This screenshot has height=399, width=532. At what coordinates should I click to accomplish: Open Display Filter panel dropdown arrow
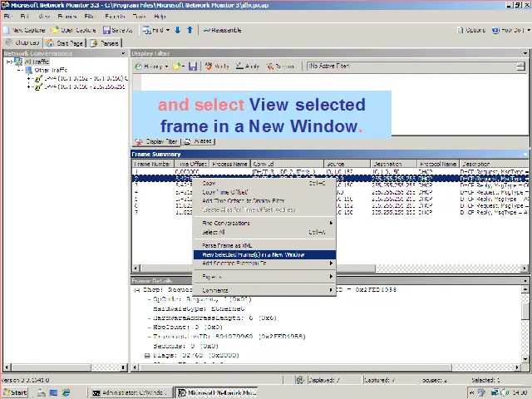pyautogui.click(x=525, y=53)
